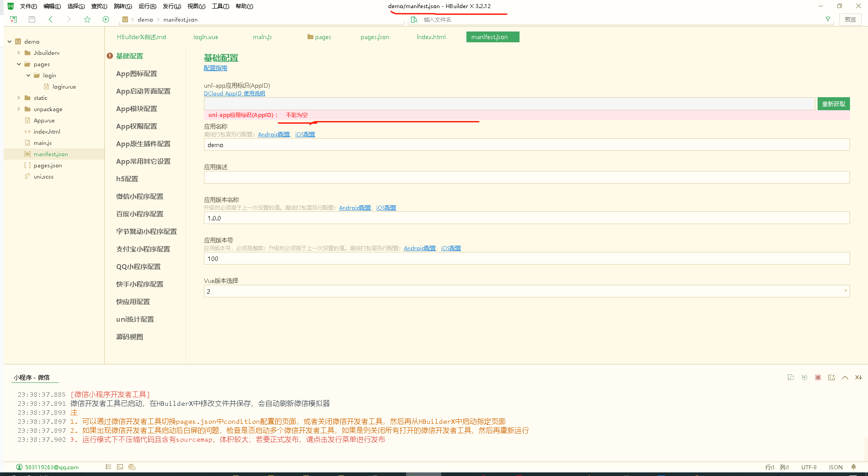Open a new terminal from console toolbar
This screenshot has width=868, height=476.
[x=832, y=377]
